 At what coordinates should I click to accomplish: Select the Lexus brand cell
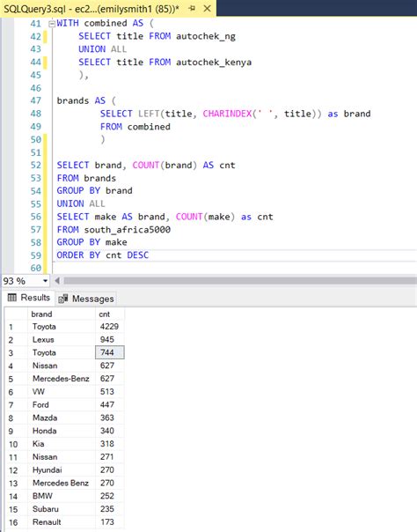(62, 339)
